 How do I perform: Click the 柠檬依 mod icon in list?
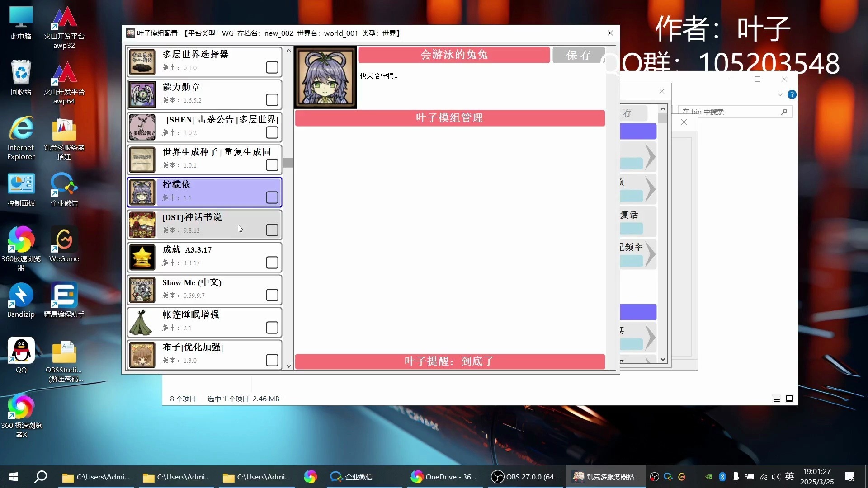tap(142, 192)
